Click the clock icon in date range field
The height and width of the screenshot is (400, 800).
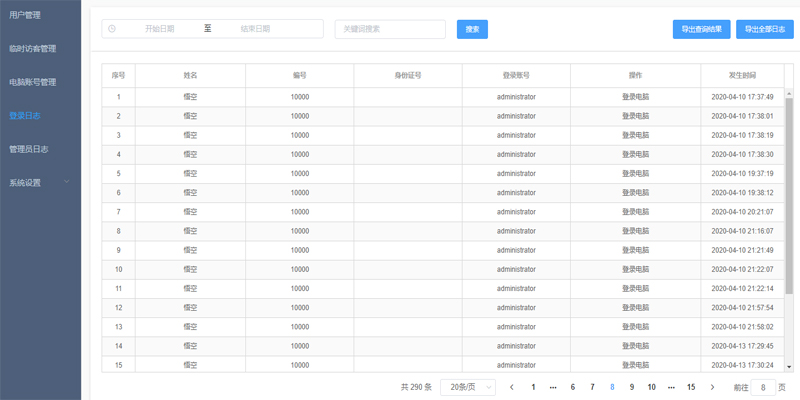[x=112, y=29]
